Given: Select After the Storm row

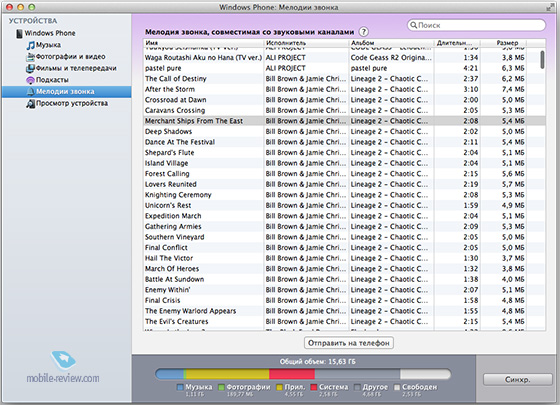Looking at the screenshot, I should coord(344,89).
